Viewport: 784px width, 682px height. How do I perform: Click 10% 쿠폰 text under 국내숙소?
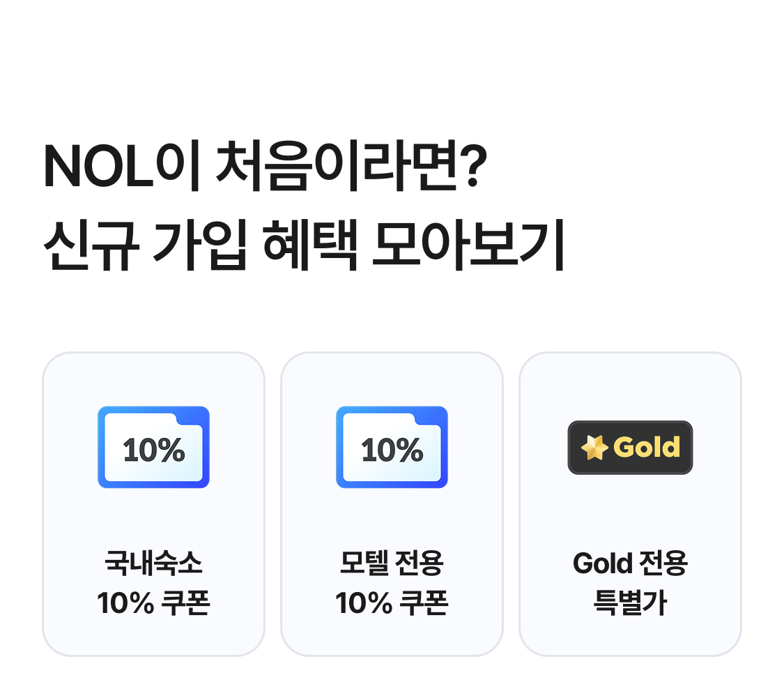153,603
